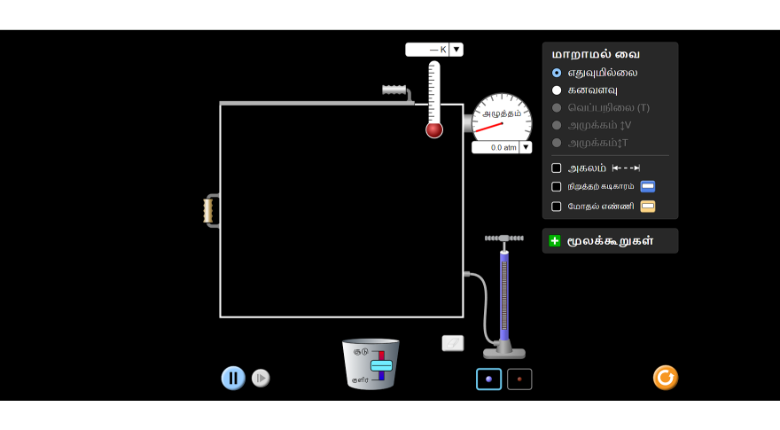Viewport: 780px width, 430px height.
Task: Click the container lid handle on top
Action: tap(396, 91)
